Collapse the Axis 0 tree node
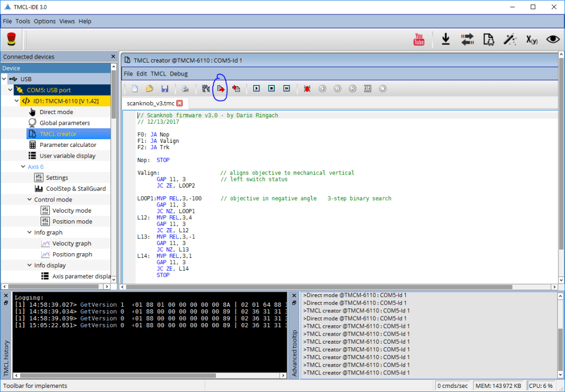Viewport: 565px width, 392px height. click(23, 167)
